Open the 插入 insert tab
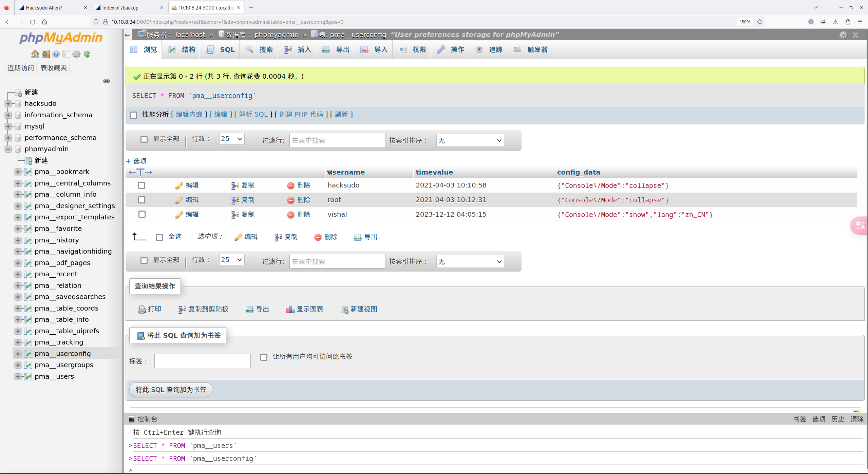The width and height of the screenshot is (868, 474). tap(297, 50)
